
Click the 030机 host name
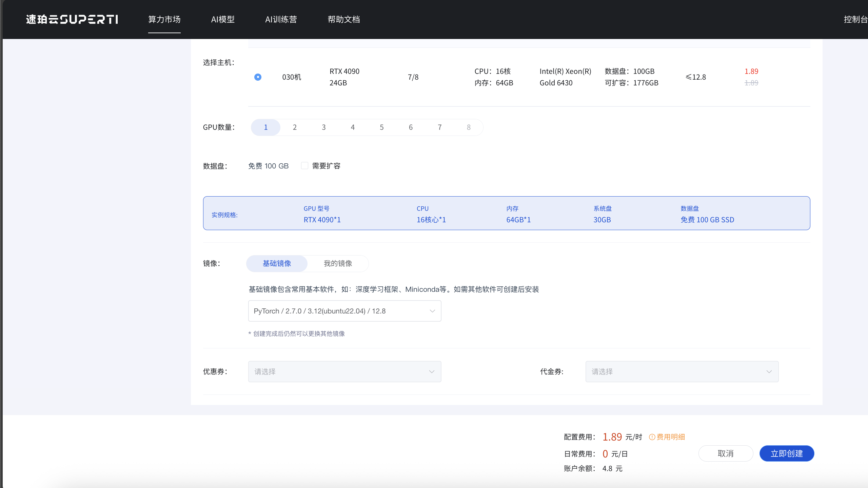point(292,77)
